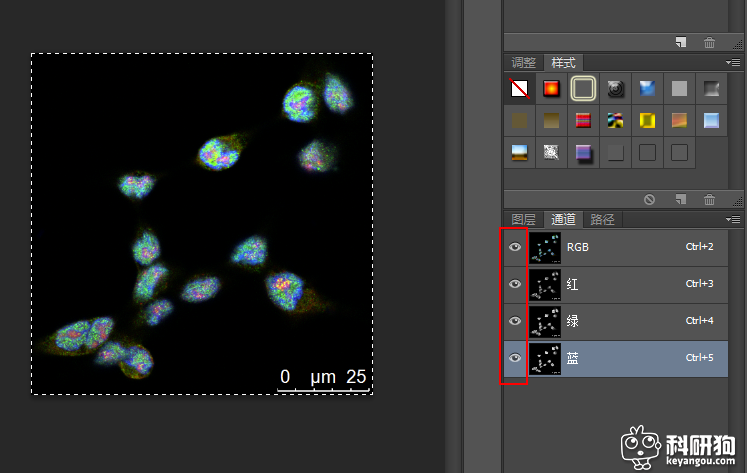Apply the yellow beveled style preset
747x473 pixels.
(647, 121)
